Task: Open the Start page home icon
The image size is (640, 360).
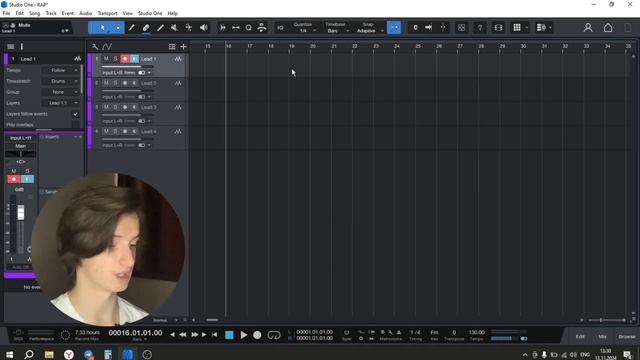Action: [608, 28]
